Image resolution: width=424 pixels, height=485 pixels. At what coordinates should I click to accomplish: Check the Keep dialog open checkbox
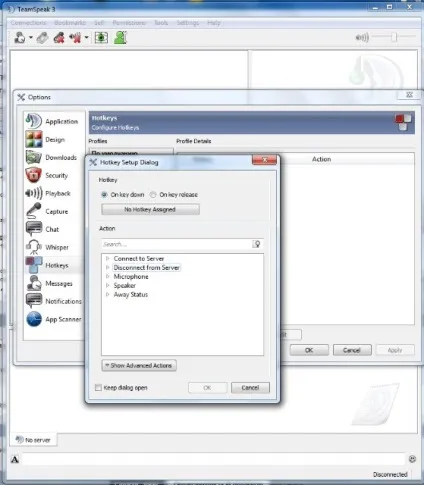(x=98, y=388)
